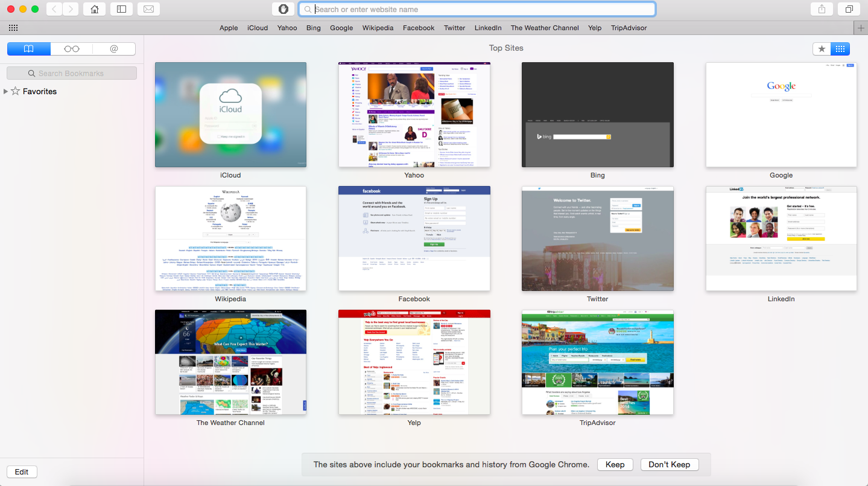Image resolution: width=868 pixels, height=486 pixels.
Task: Click Keep to retain imported Chrome data
Action: pos(615,464)
